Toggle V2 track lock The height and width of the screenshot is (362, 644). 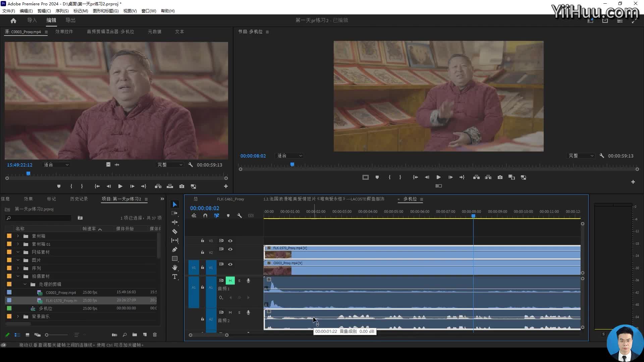pos(202,252)
